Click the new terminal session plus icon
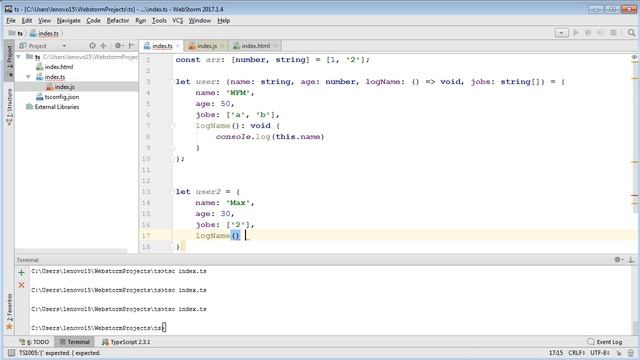 tap(22, 272)
